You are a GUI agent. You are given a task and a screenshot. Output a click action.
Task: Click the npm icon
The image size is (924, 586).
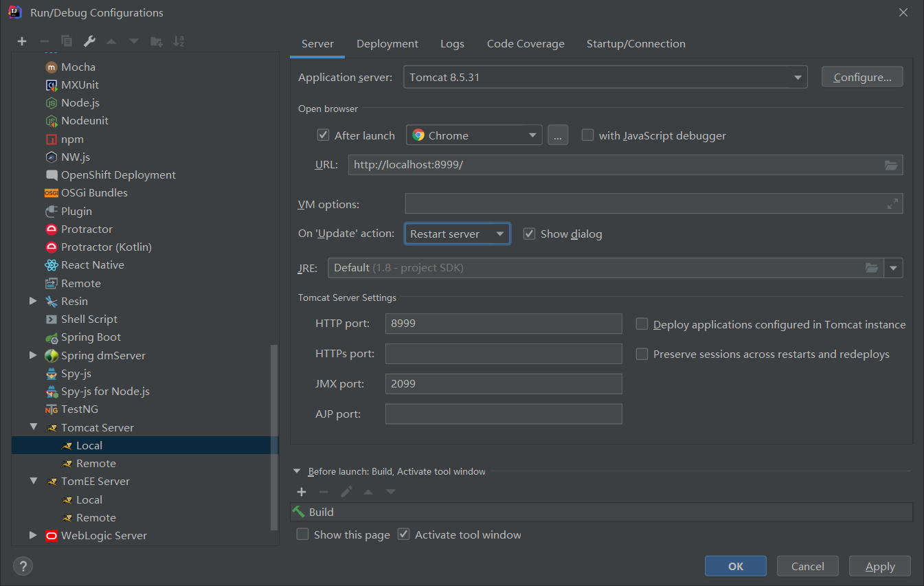coord(52,139)
